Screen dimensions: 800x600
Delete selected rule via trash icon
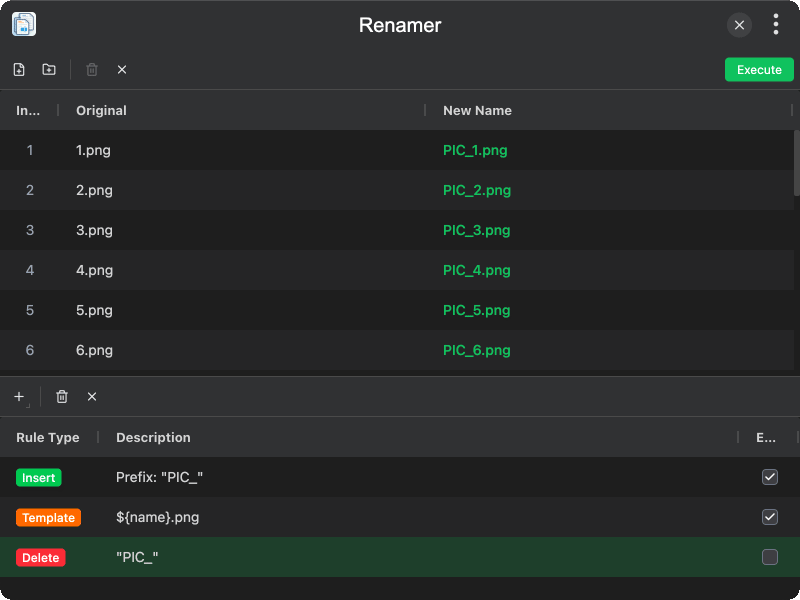click(x=61, y=396)
